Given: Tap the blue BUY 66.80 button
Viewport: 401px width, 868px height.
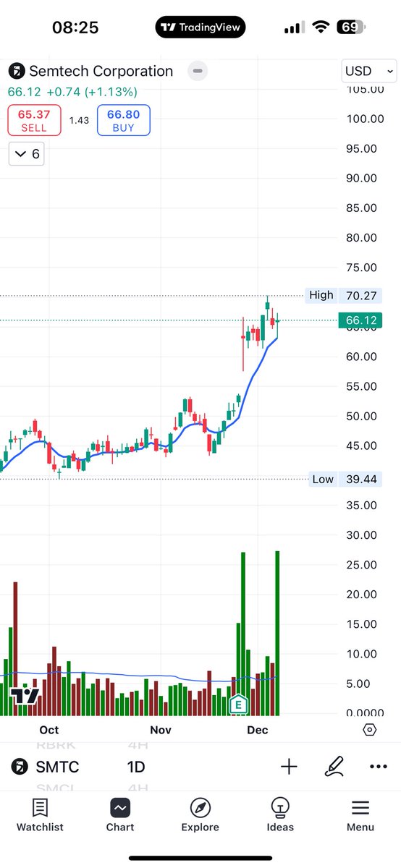Looking at the screenshot, I should click(124, 120).
